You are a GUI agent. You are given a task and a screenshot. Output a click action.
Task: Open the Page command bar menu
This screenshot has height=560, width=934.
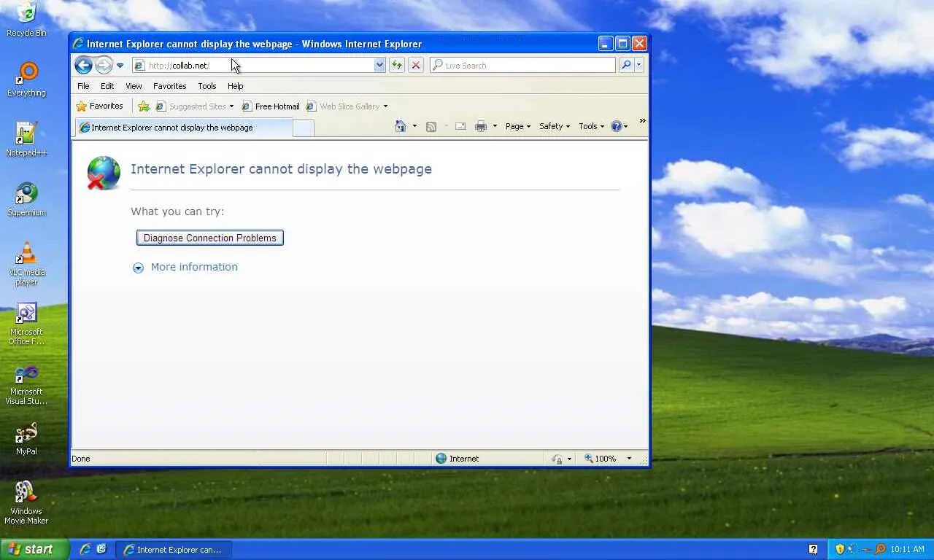pos(518,126)
